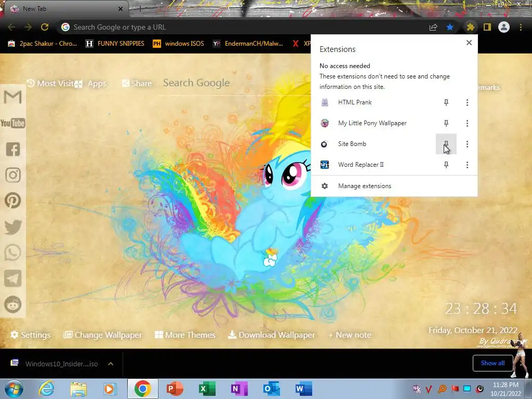Open Telegram from the sidebar

(13, 278)
